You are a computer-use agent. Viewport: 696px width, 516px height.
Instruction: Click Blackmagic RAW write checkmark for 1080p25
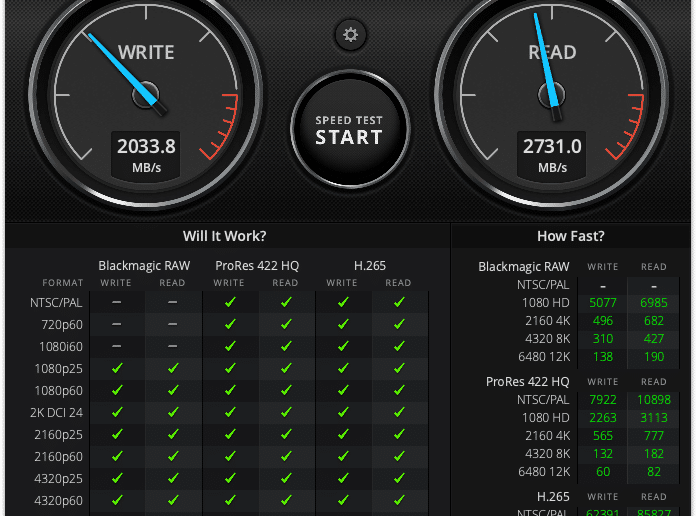(117, 368)
